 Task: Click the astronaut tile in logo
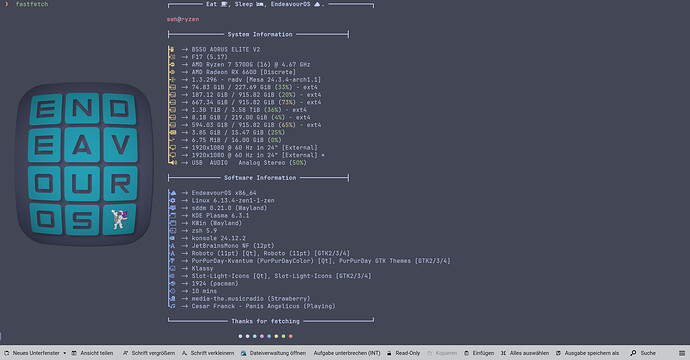(x=119, y=219)
